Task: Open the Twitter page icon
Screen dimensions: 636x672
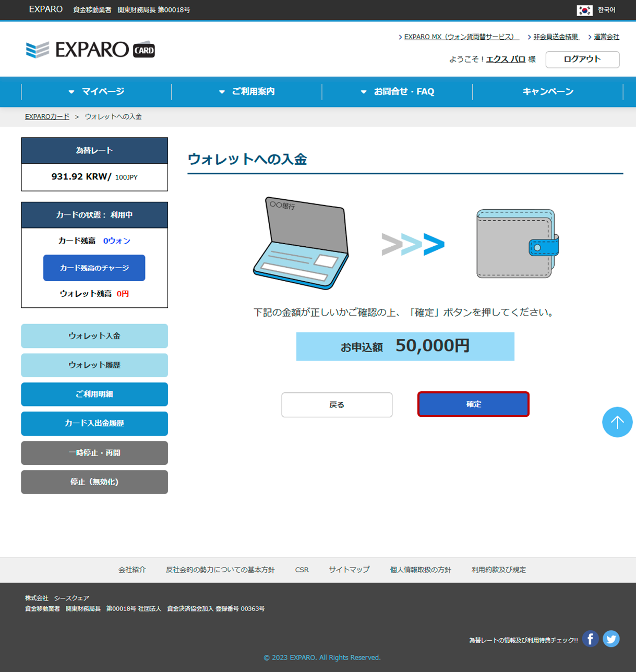Action: (x=611, y=639)
